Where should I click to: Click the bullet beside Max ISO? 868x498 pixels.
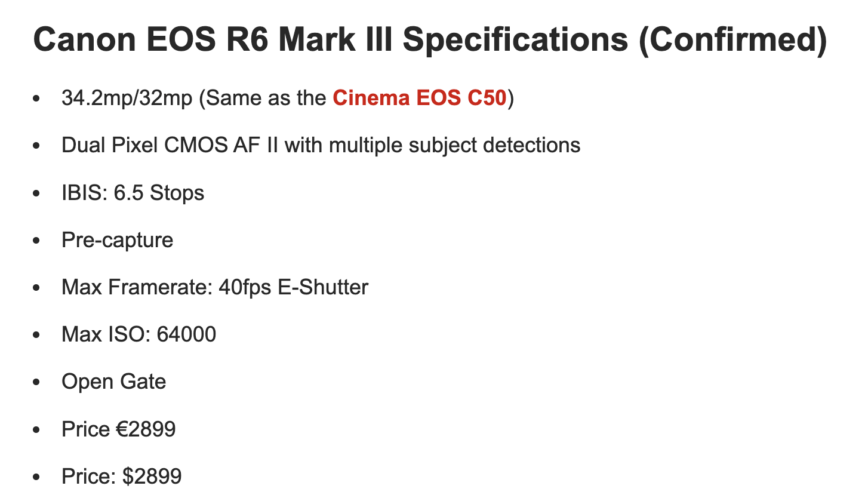[38, 336]
